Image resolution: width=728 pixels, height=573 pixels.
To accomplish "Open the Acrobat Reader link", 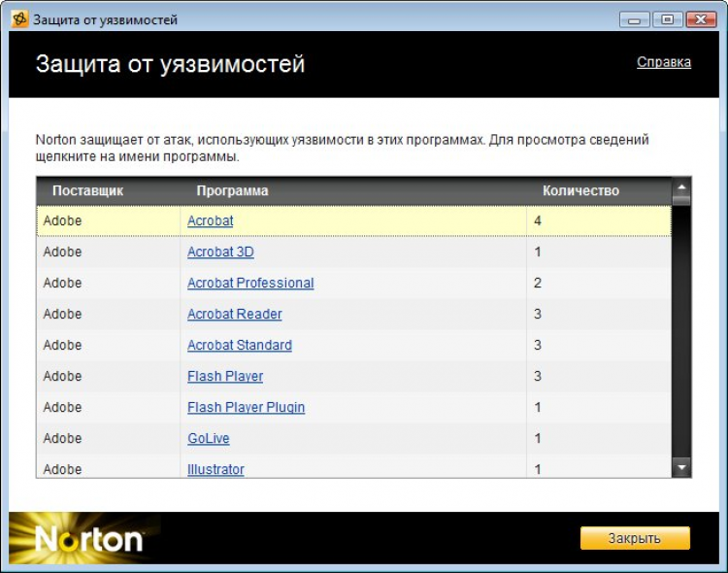I will 235,314.
